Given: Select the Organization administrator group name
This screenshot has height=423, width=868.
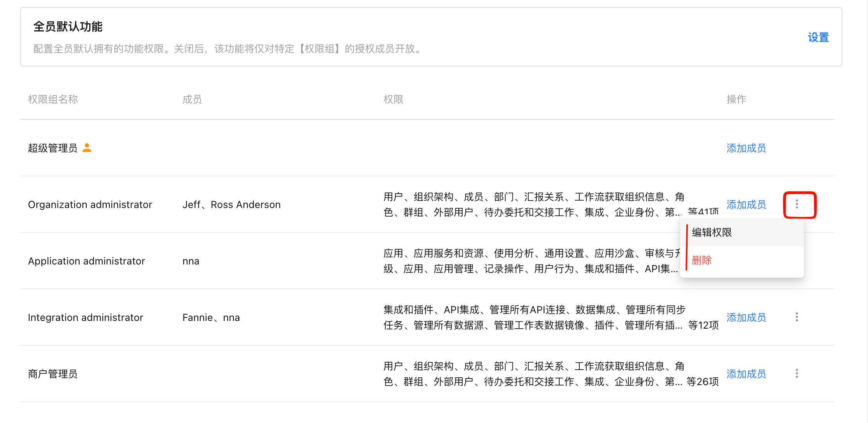Looking at the screenshot, I should pyautogui.click(x=90, y=205).
